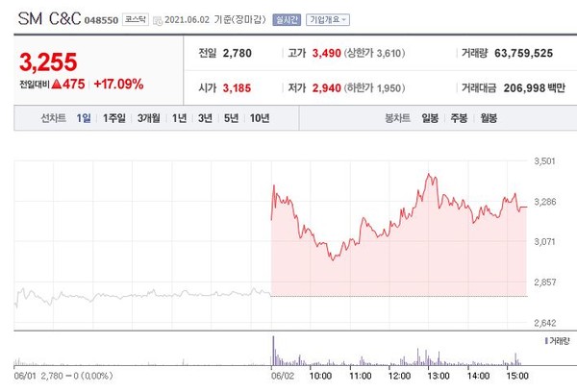Switch to the 1주일 chart tab
The width and height of the screenshot is (577, 392).
tap(113, 118)
